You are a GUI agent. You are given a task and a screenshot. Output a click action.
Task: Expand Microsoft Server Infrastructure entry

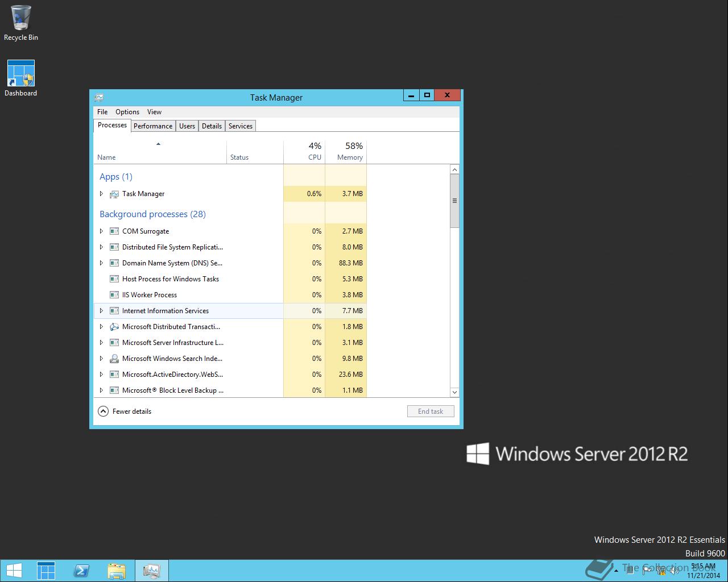point(101,343)
